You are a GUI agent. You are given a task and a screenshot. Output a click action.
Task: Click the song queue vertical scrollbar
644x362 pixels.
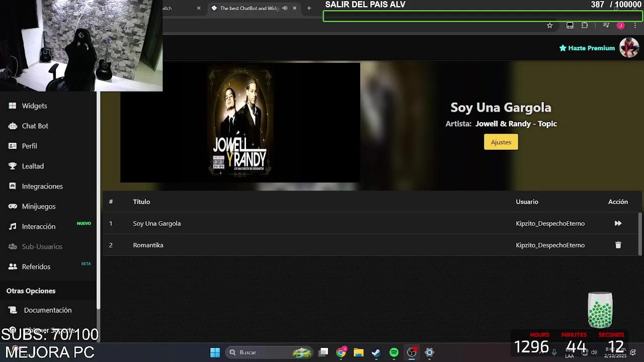point(640,234)
